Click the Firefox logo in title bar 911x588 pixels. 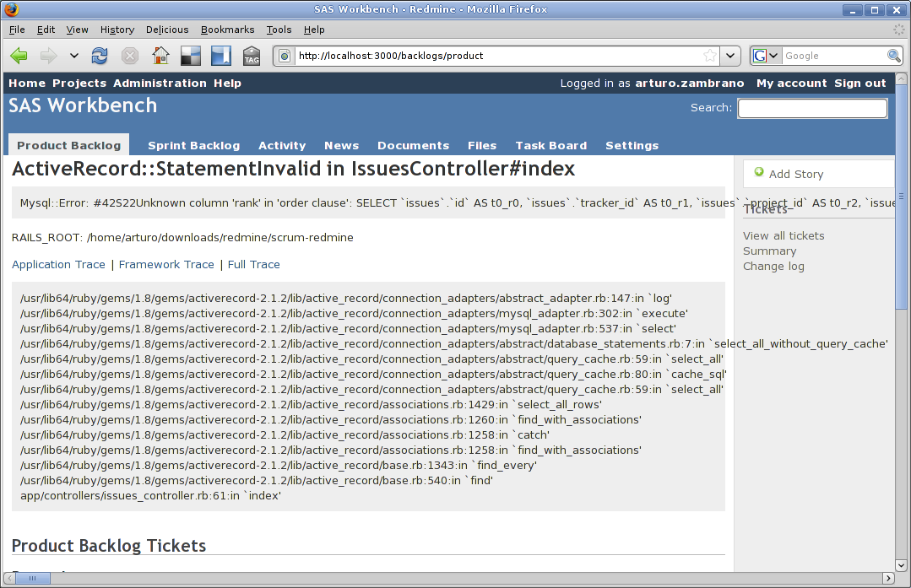pyautogui.click(x=11, y=9)
